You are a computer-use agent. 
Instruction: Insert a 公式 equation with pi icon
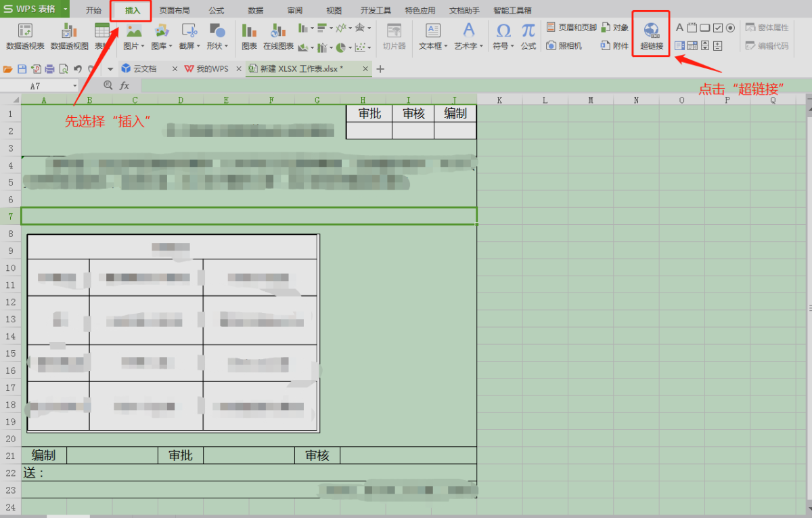coord(528,37)
